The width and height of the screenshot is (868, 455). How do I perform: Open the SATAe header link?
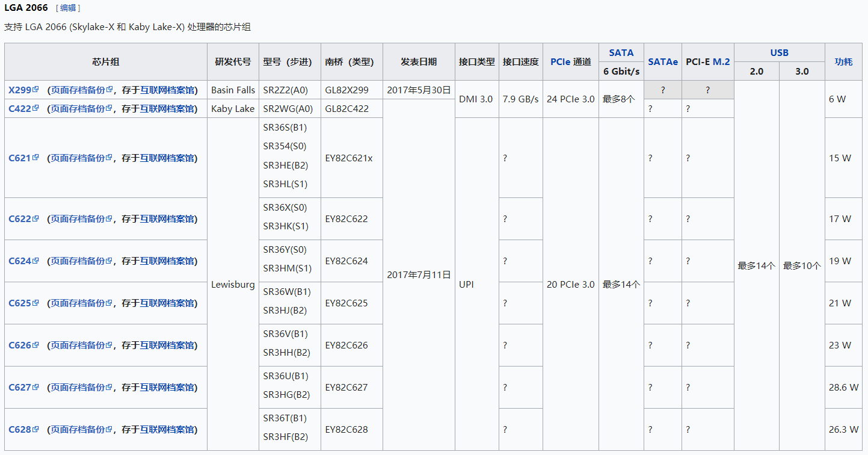pyautogui.click(x=663, y=61)
